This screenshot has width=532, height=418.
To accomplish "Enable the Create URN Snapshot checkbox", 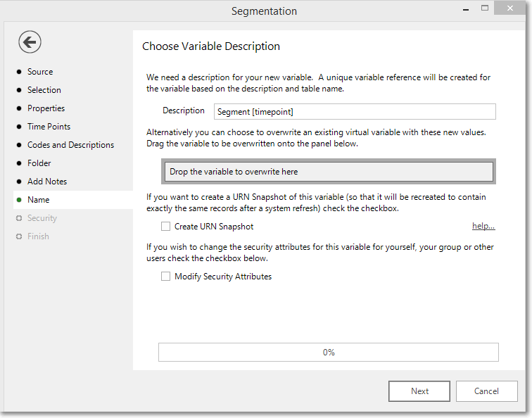I will [165, 227].
